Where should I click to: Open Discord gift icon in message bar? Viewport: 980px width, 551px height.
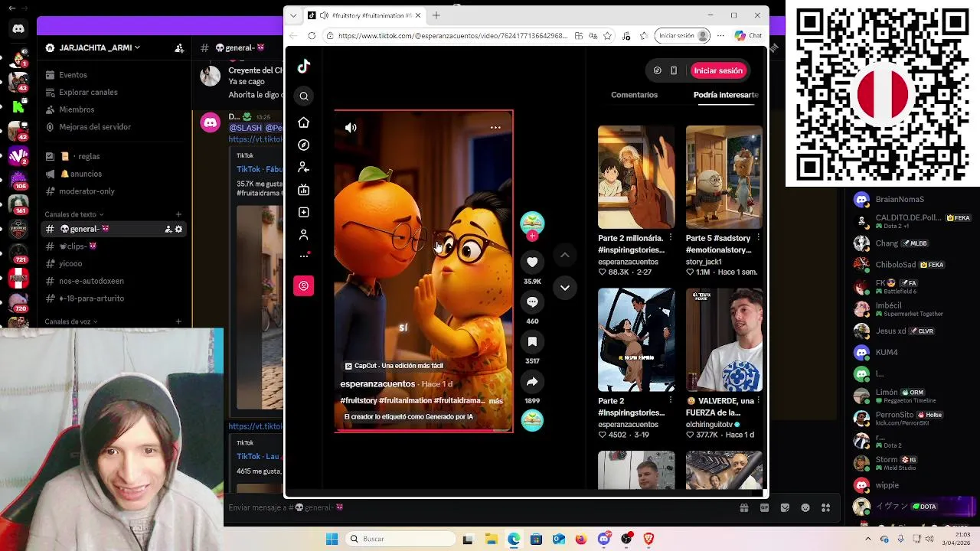click(743, 507)
